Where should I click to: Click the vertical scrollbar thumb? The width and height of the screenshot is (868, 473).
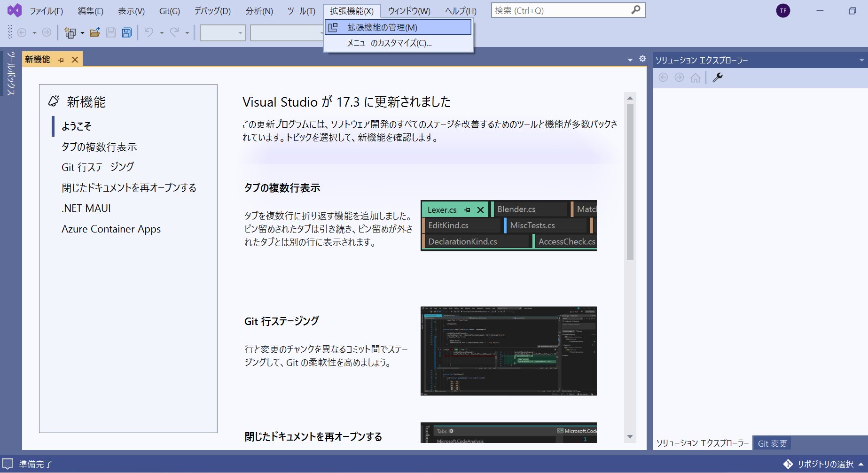coord(630,182)
